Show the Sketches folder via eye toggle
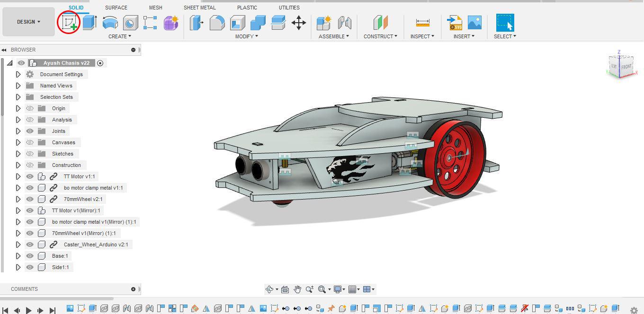Screen dimensions: 644x314 (x=29, y=154)
